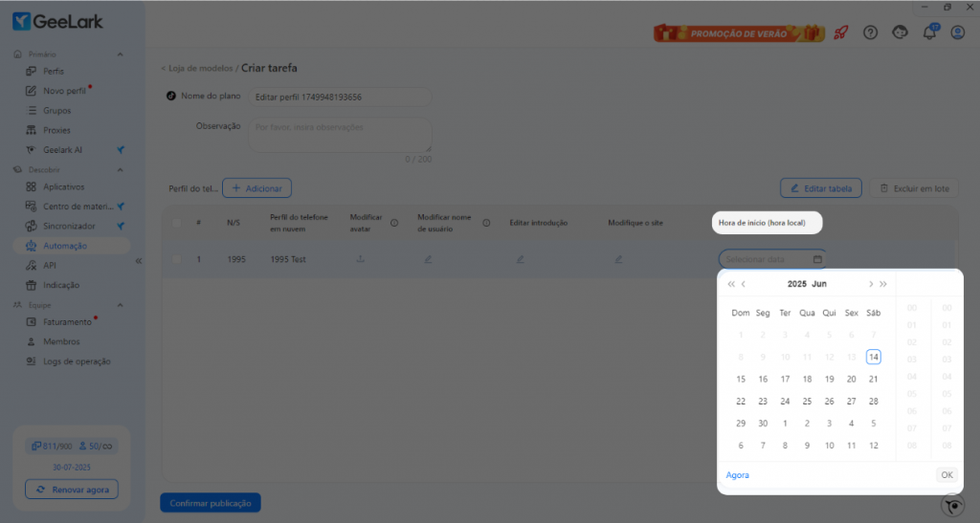980x523 pixels.
Task: Click the edit username pencil in row 1
Action: click(x=428, y=259)
